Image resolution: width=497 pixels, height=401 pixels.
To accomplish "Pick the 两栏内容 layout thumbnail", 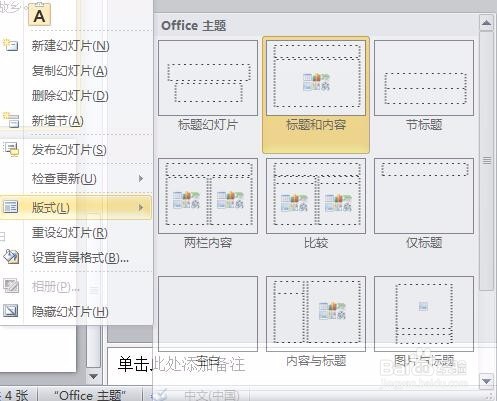I will pos(208,196).
